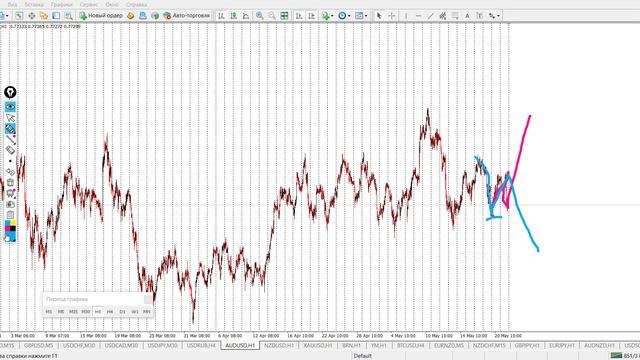This screenshot has height=360, width=640.
Task: Toggle chart auto scroll
Action: point(299,16)
